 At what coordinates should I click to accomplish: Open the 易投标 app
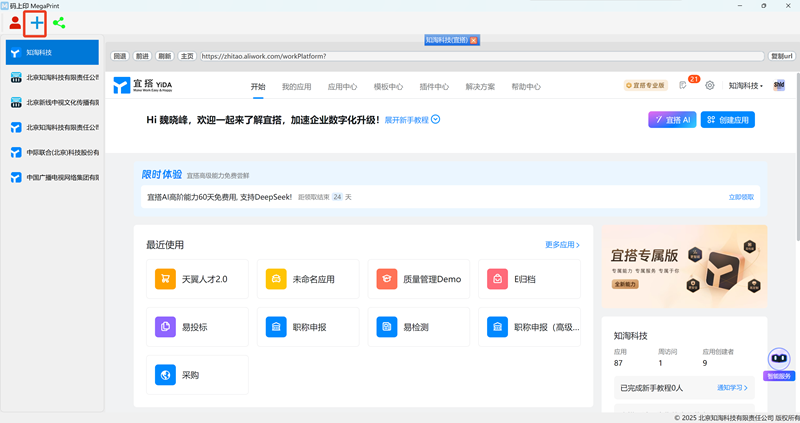[x=197, y=327]
